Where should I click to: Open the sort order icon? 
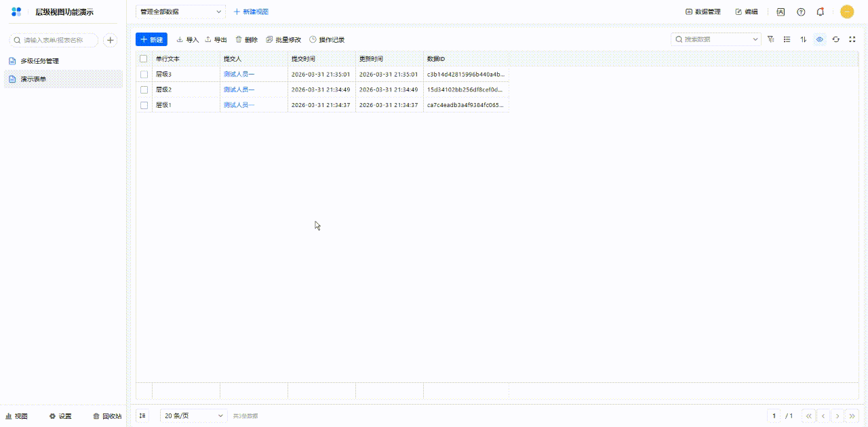point(804,39)
